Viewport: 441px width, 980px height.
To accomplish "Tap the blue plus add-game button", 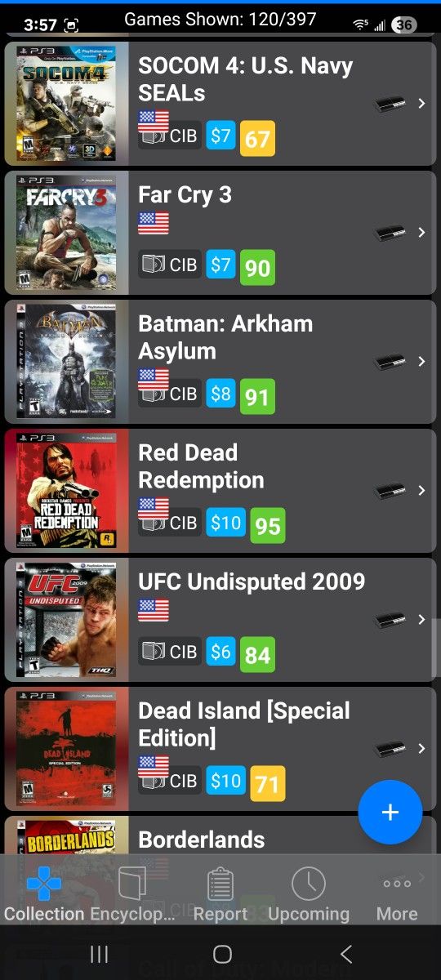I will click(x=390, y=812).
